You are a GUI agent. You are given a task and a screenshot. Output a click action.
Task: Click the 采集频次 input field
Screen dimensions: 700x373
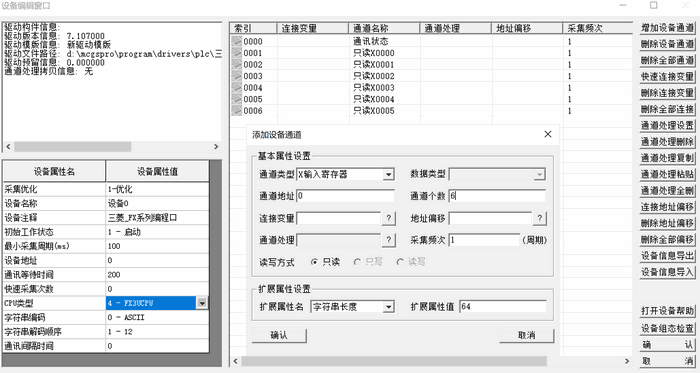484,240
